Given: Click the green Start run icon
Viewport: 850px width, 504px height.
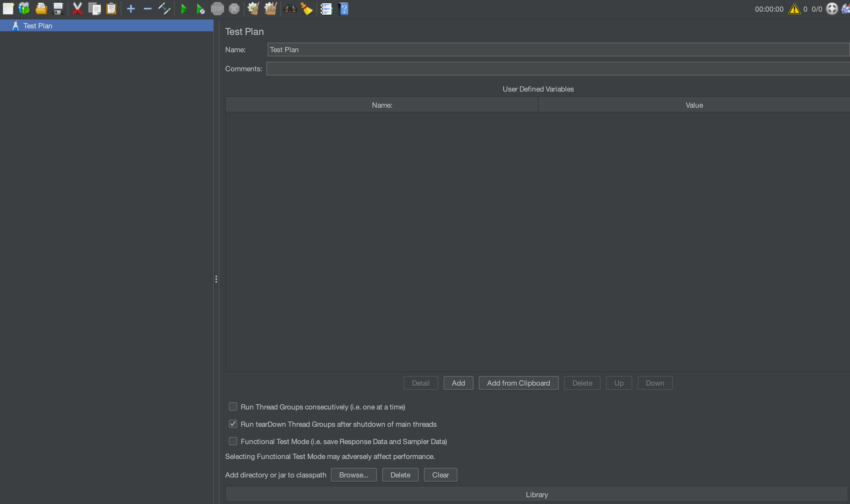Looking at the screenshot, I should pos(184,9).
